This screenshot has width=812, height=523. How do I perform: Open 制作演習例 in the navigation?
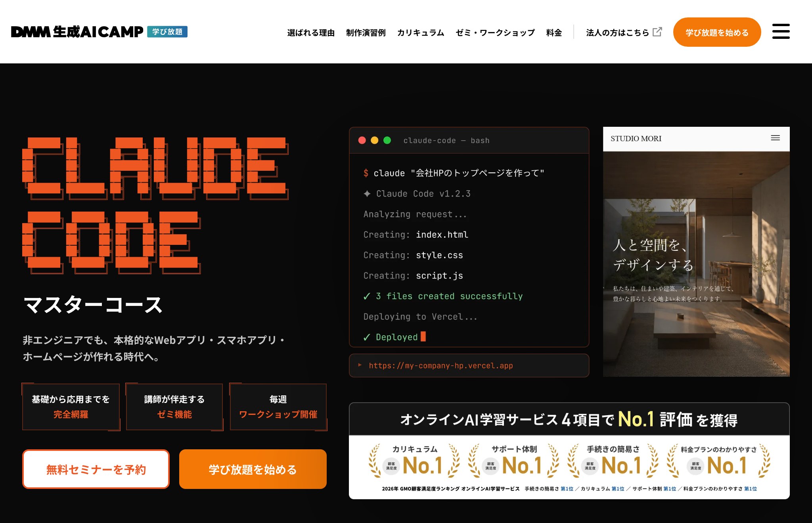tap(366, 32)
